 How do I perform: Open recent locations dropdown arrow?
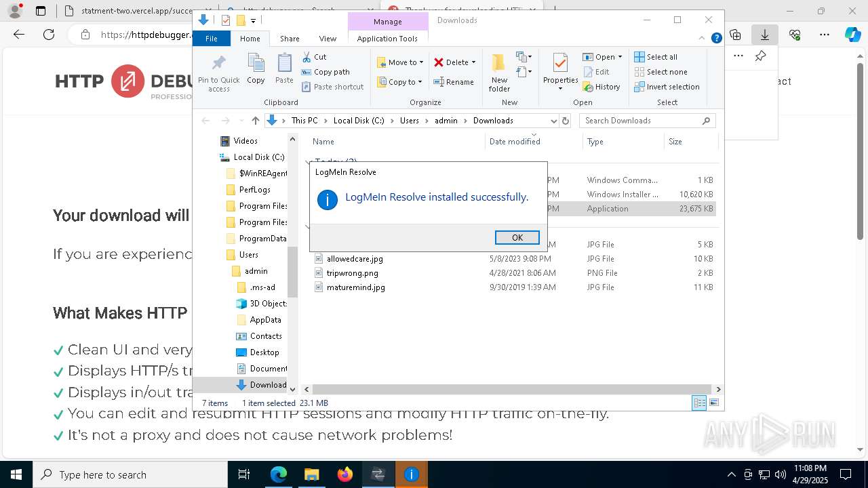240,121
